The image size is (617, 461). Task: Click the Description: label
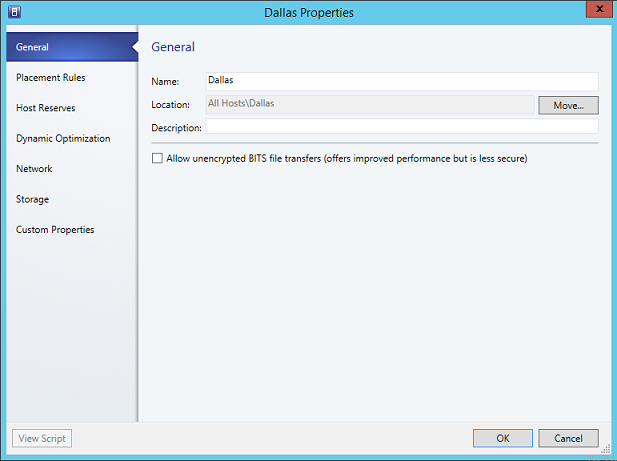pyautogui.click(x=176, y=128)
